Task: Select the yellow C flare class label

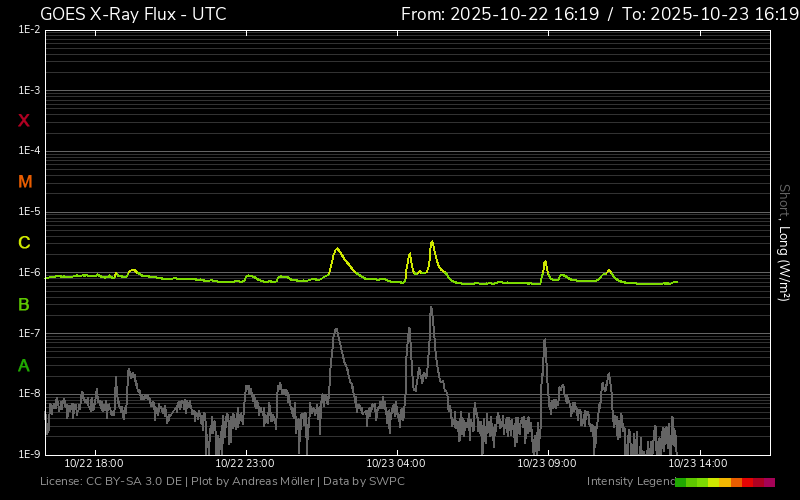Action: coord(24,243)
